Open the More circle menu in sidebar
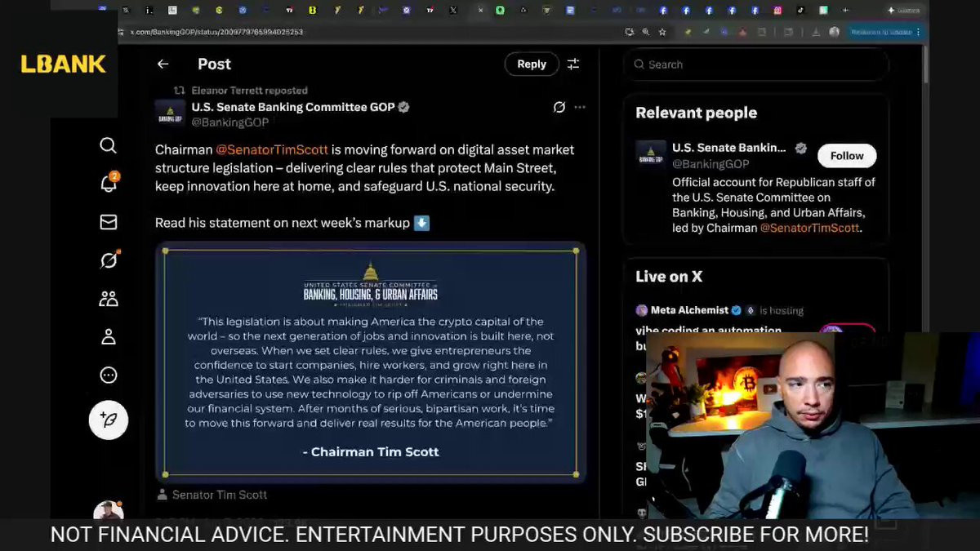 [108, 375]
